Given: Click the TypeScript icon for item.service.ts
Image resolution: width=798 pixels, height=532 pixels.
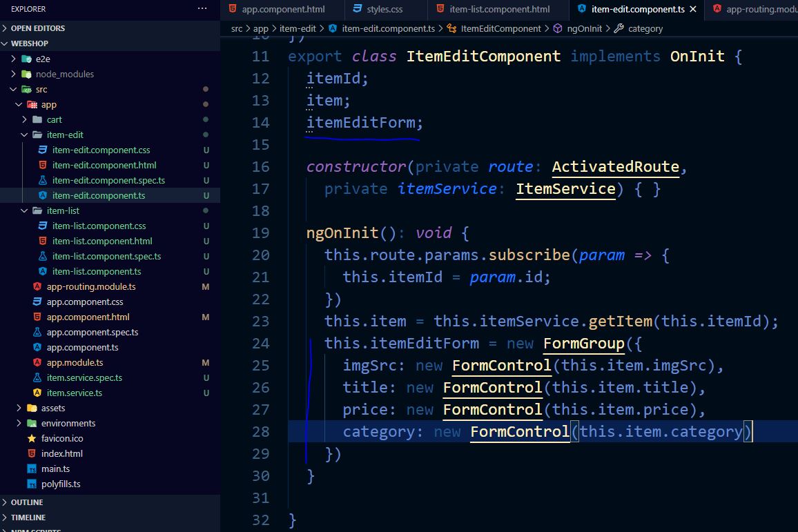Looking at the screenshot, I should point(39,393).
